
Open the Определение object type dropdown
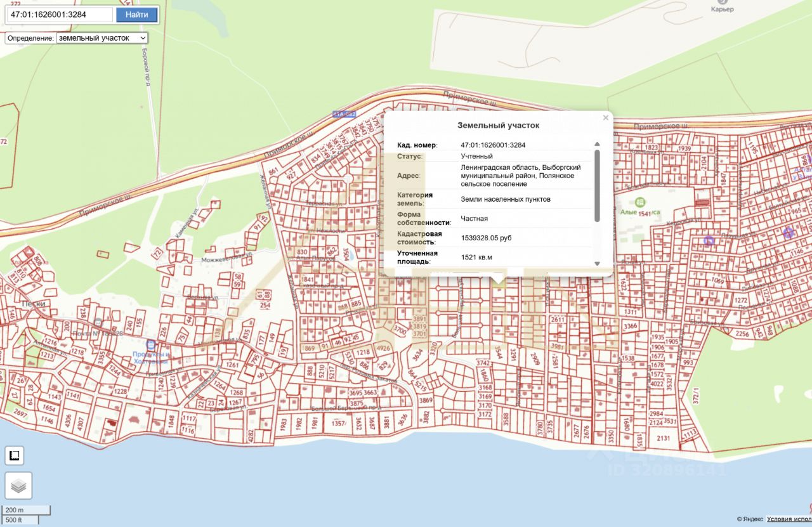tap(102, 38)
